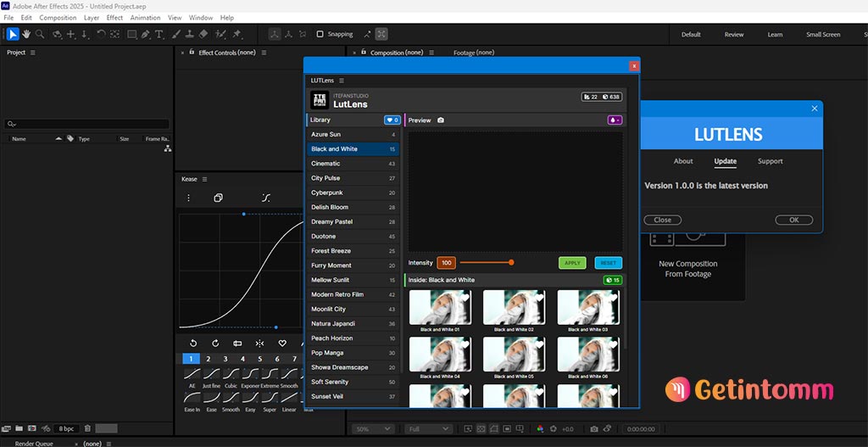Screen dimensions: 868x447
Task: Click the reset exposure icon
Action: [553, 428]
